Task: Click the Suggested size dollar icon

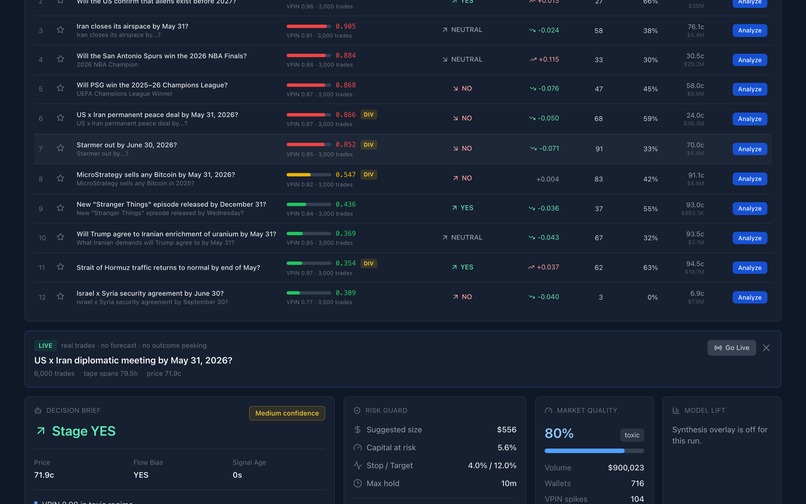Action: pyautogui.click(x=357, y=429)
